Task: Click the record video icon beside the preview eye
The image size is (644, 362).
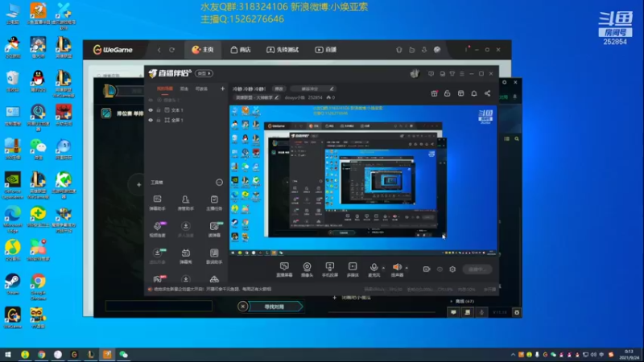Action: point(427,269)
